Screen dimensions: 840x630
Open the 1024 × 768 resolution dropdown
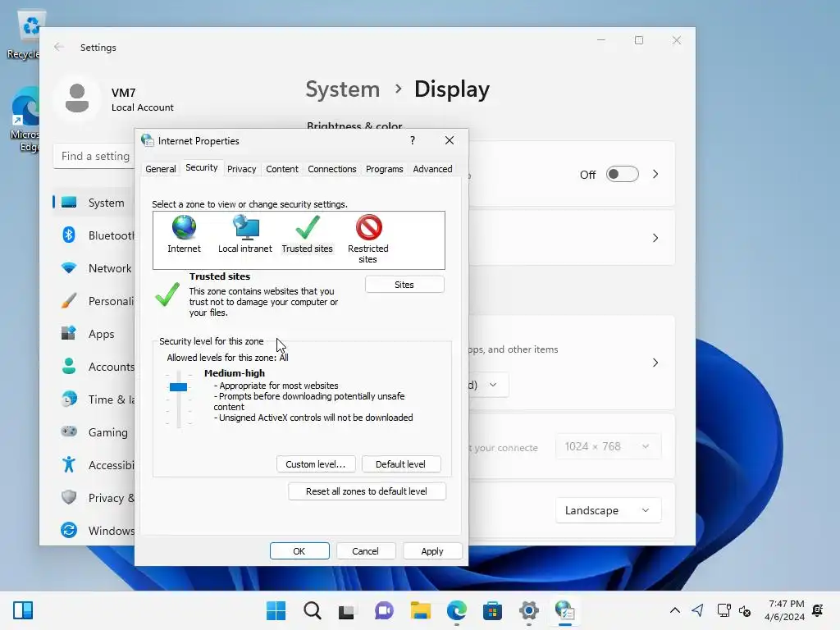(608, 446)
